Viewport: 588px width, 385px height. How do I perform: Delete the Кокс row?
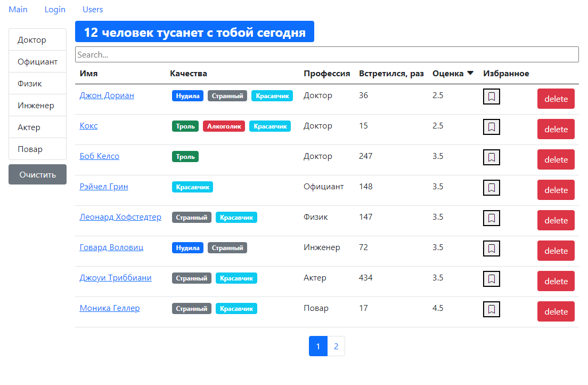[x=556, y=129]
